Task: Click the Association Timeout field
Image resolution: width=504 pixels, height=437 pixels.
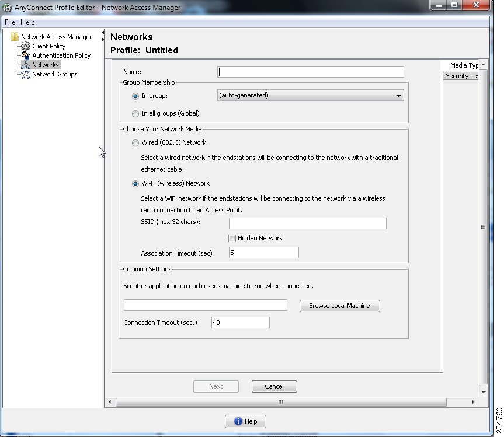Action: (x=264, y=253)
